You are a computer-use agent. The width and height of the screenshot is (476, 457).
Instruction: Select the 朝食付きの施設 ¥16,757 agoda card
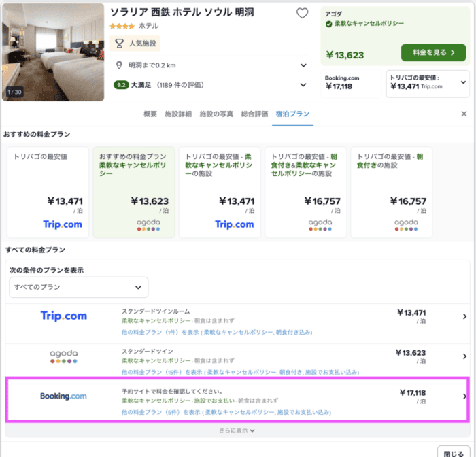point(391,192)
